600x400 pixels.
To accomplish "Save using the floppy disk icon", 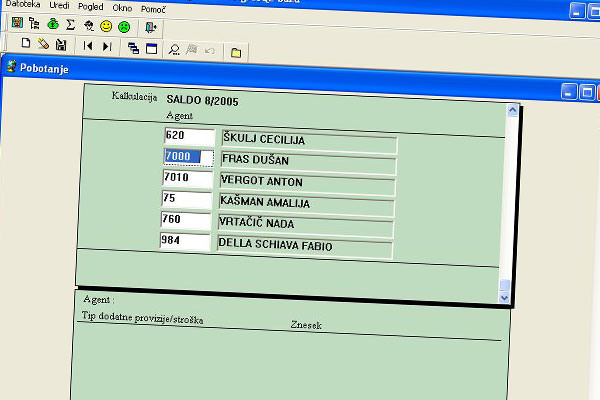I will [61, 45].
